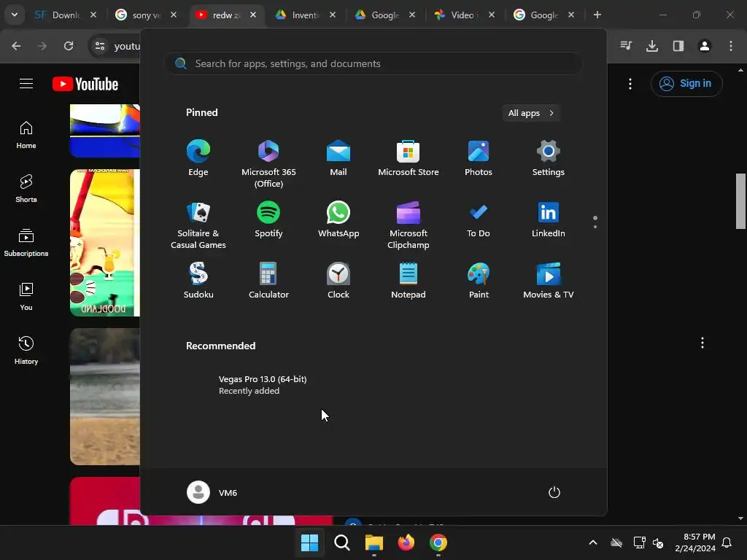Show hidden system tray icons
This screenshot has height=560, width=747.
coord(592,542)
